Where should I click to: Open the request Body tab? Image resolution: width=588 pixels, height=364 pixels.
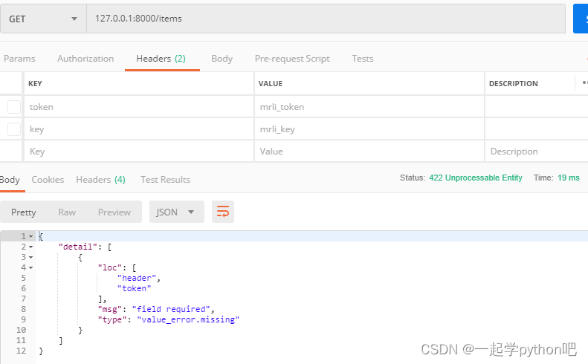pos(222,59)
